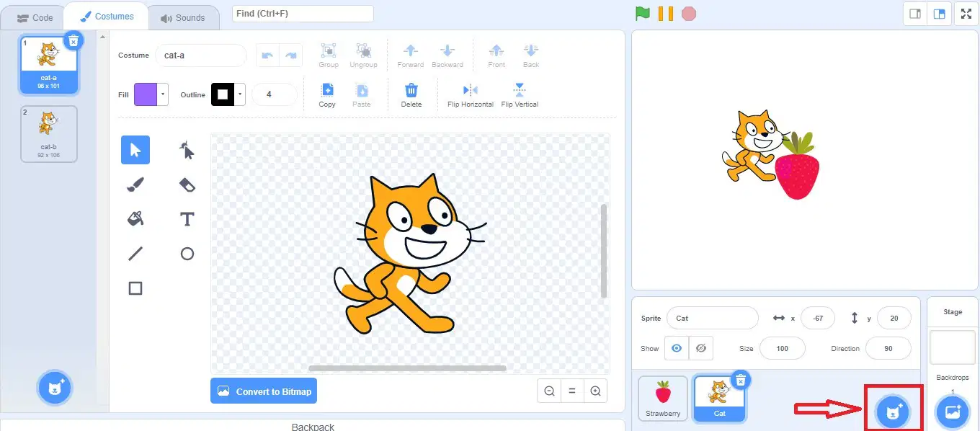Click the Redo arrow button
Screen dimensions: 980x431
tap(291, 55)
